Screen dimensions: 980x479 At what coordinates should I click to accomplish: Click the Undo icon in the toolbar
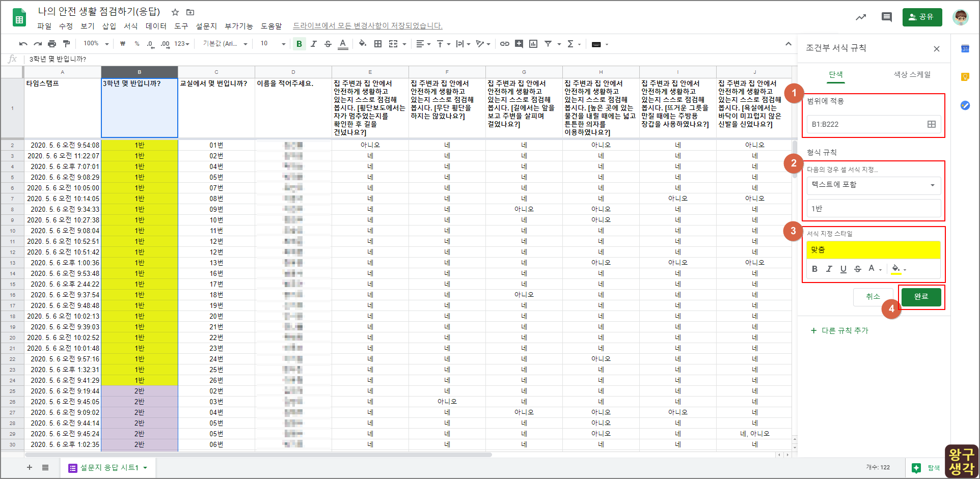point(23,44)
